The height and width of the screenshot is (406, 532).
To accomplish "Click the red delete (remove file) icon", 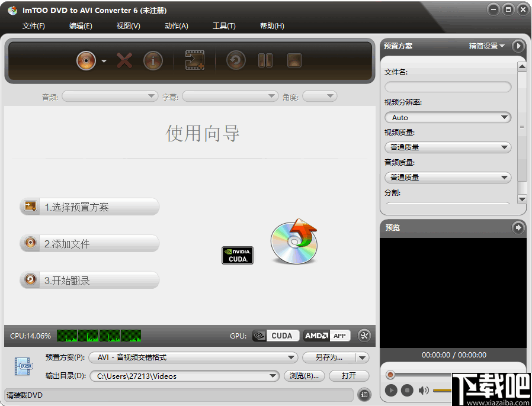I will pos(124,60).
